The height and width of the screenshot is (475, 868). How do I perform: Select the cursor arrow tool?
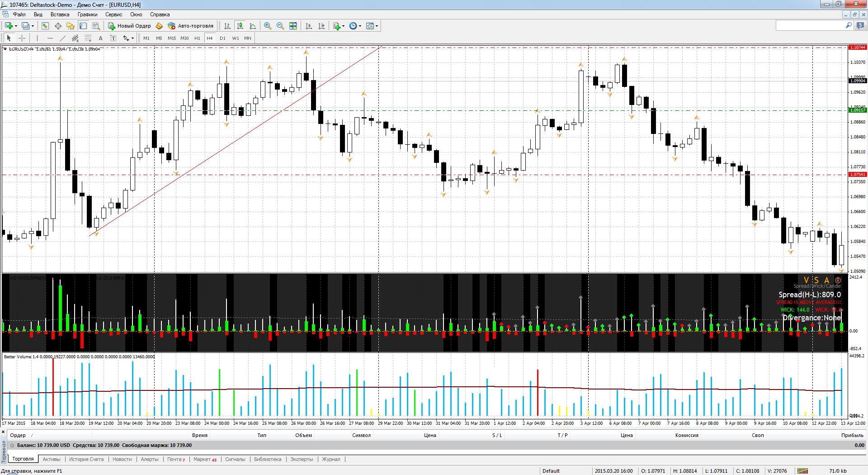(x=9, y=38)
